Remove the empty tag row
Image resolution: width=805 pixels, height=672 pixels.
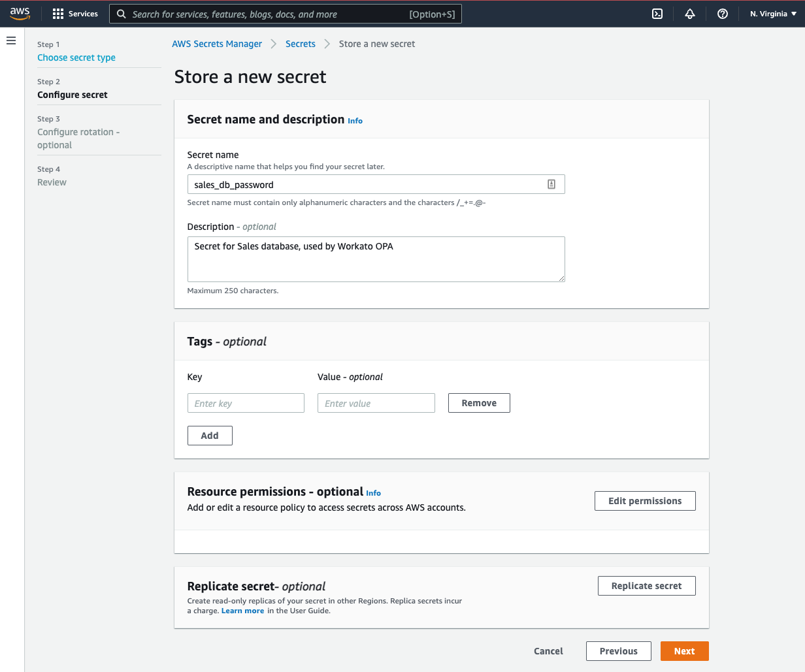[479, 403]
